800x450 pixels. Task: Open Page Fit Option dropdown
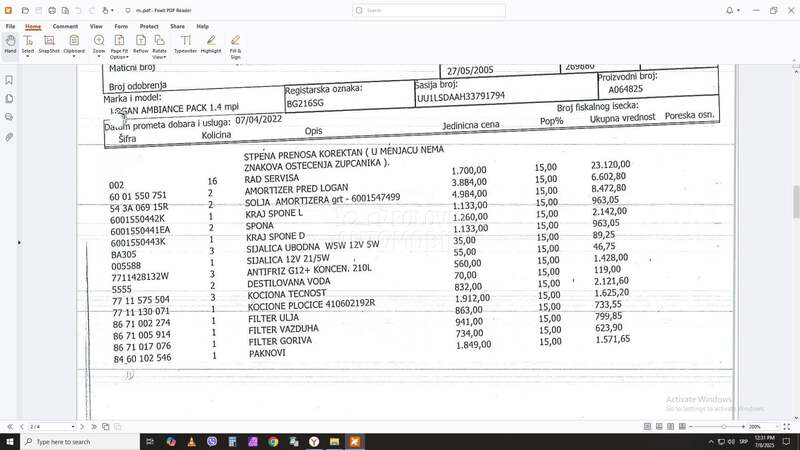coord(127,57)
